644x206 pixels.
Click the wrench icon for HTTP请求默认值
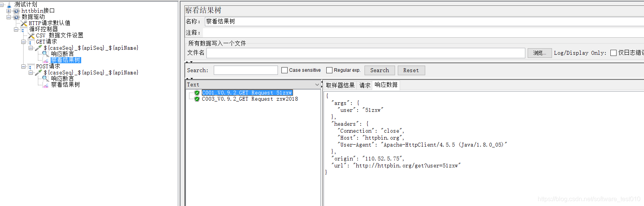[24, 23]
